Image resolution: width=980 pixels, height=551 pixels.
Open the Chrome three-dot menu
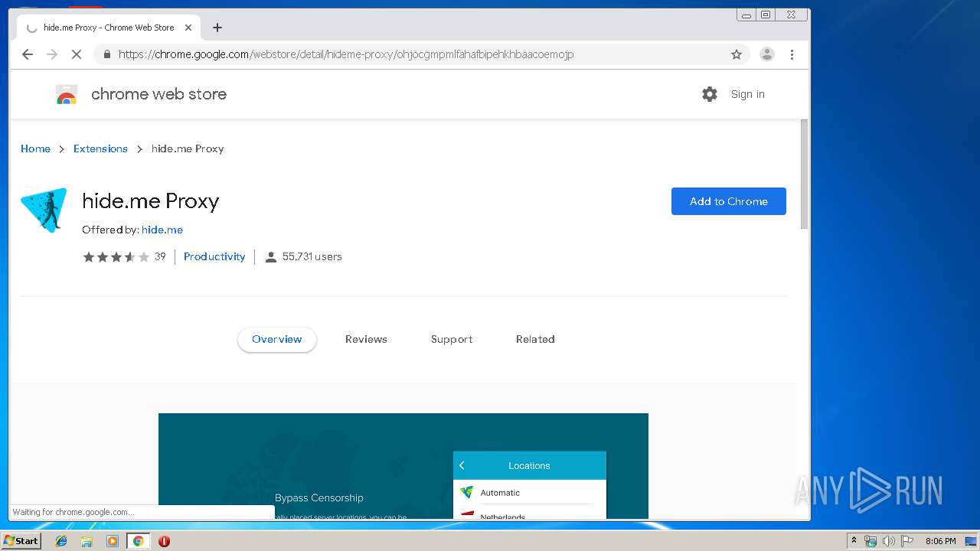pos(792,54)
